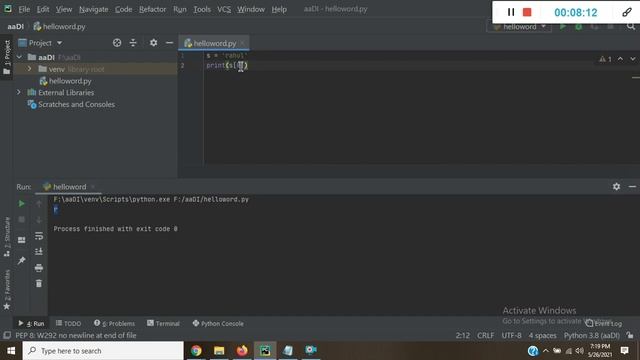Open the Project panel settings gear
Viewport: 640px width, 360px height.
click(153, 43)
